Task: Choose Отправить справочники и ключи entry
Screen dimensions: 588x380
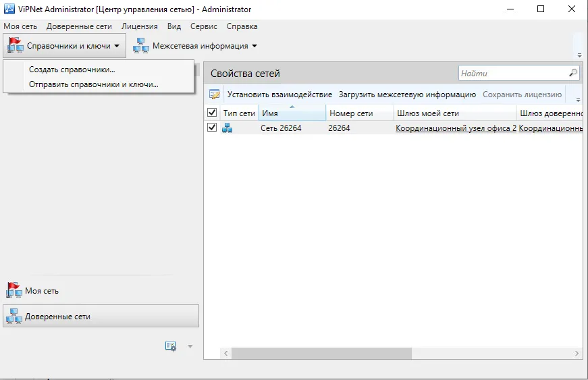Action: pyautogui.click(x=94, y=84)
